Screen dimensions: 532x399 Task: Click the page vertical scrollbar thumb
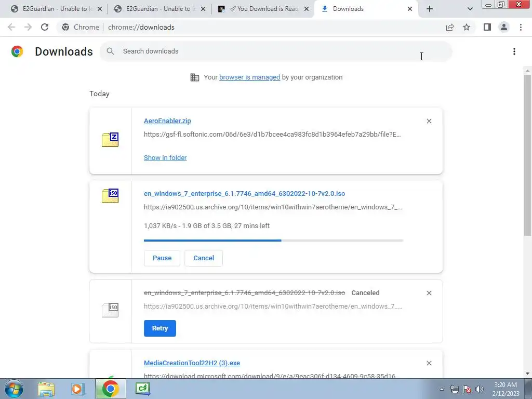point(527,155)
